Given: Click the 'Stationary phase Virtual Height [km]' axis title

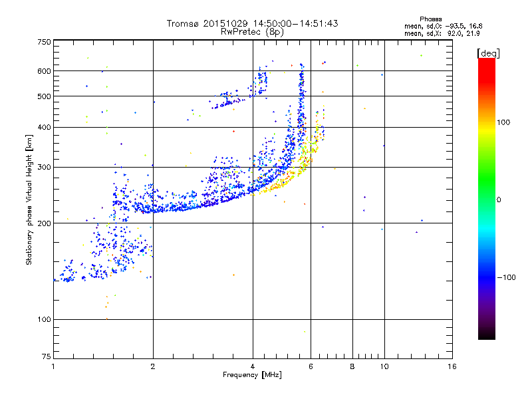Looking at the screenshot, I should [29, 199].
